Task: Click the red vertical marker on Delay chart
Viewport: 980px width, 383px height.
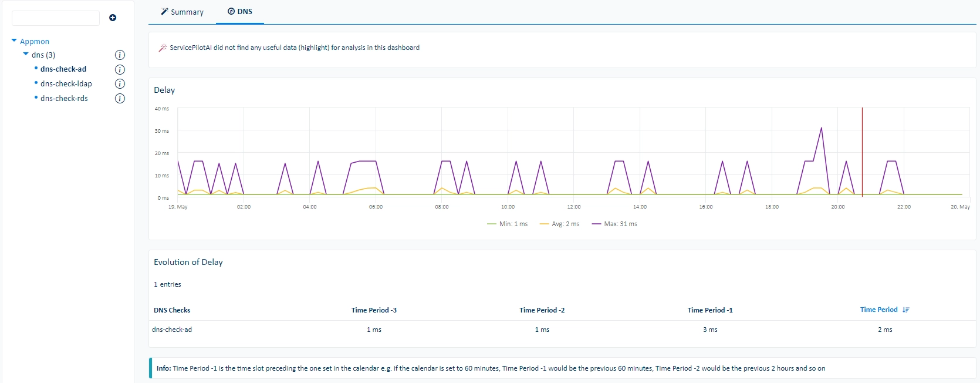Action: tap(862, 152)
